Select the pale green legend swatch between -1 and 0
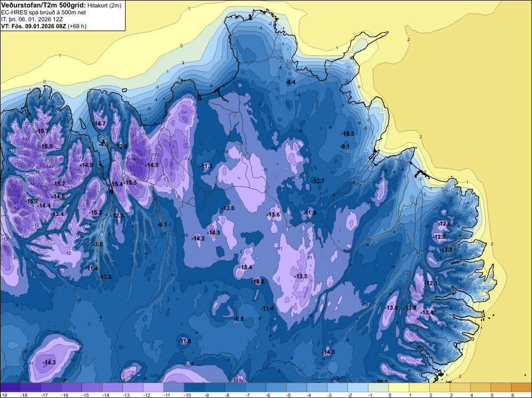 (378, 387)
